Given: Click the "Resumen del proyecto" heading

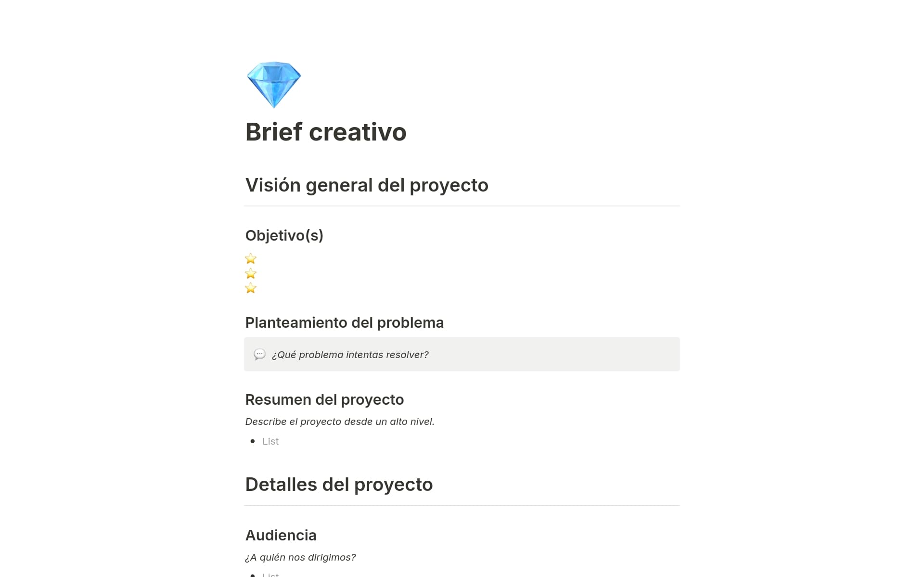Looking at the screenshot, I should click(324, 399).
